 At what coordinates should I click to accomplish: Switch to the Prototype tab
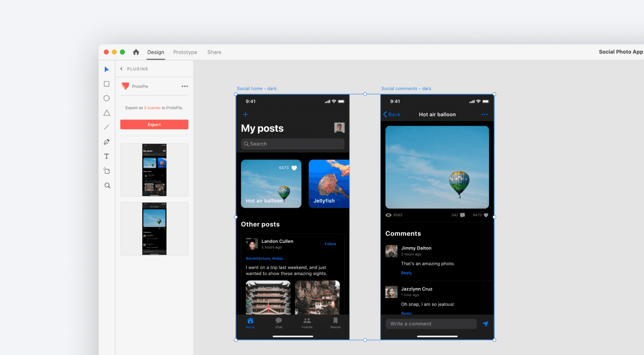tap(185, 52)
